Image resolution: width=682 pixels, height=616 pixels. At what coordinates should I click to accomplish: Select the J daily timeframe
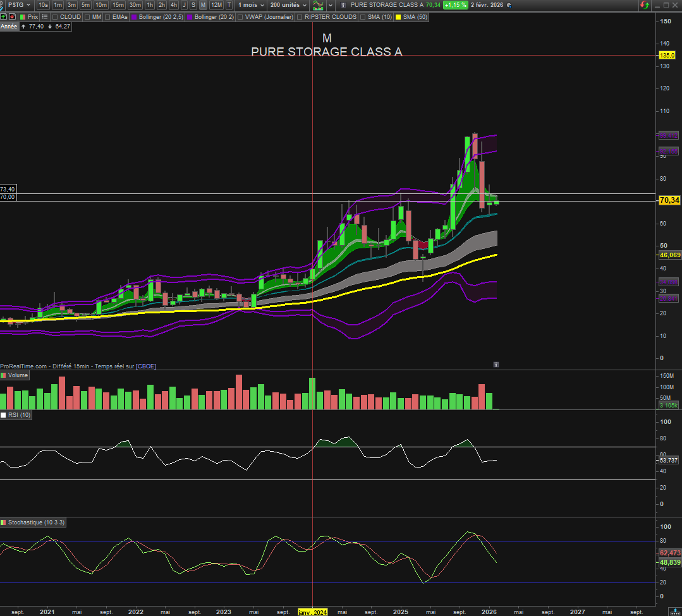point(184,5)
